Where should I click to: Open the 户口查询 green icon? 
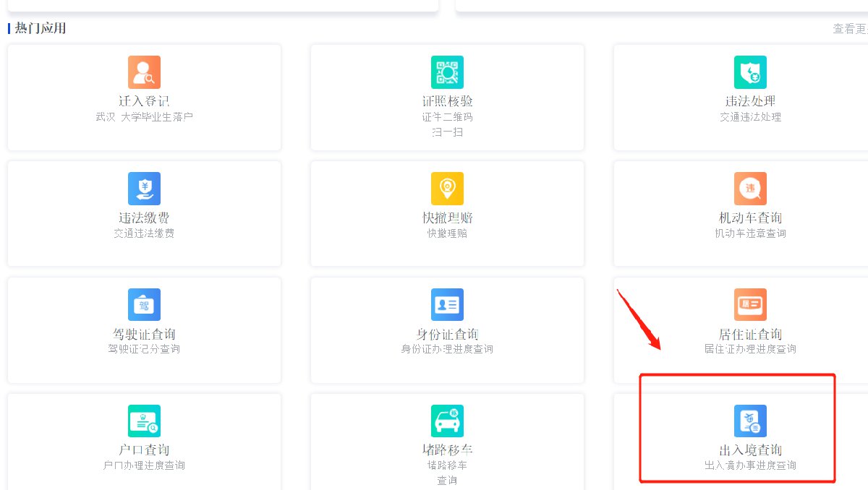click(x=144, y=421)
